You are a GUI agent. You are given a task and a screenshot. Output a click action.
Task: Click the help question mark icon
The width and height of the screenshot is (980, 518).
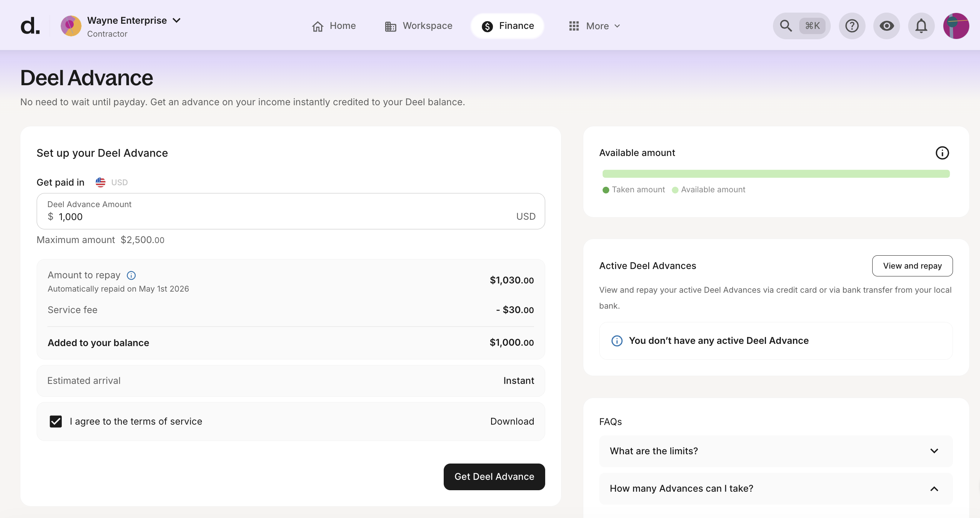pyautogui.click(x=852, y=26)
